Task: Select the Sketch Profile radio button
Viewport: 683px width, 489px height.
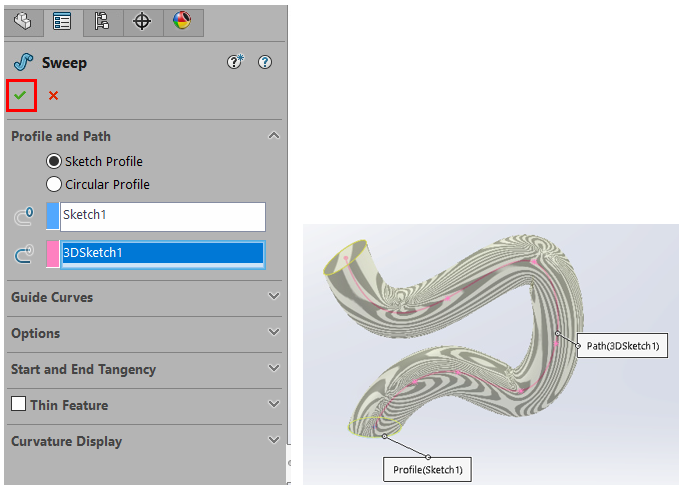Action: click(x=54, y=161)
